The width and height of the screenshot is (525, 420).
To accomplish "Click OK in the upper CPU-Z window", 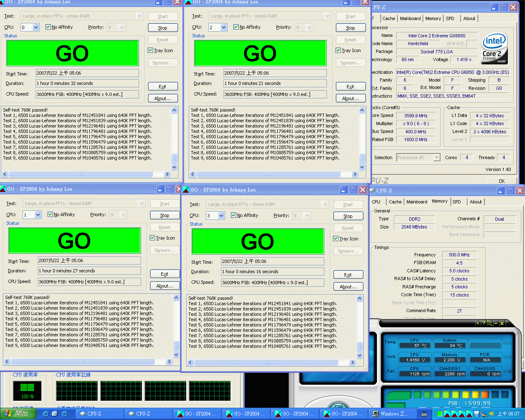I will 502,181.
